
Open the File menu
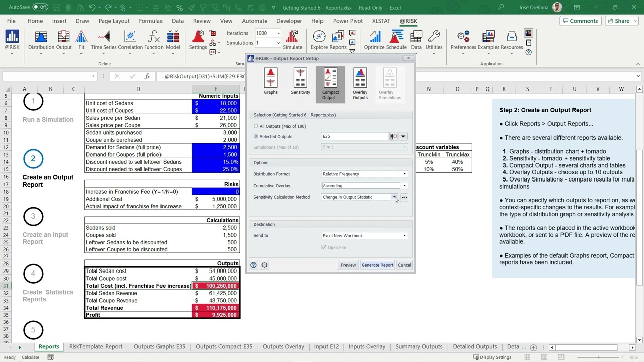click(x=11, y=21)
